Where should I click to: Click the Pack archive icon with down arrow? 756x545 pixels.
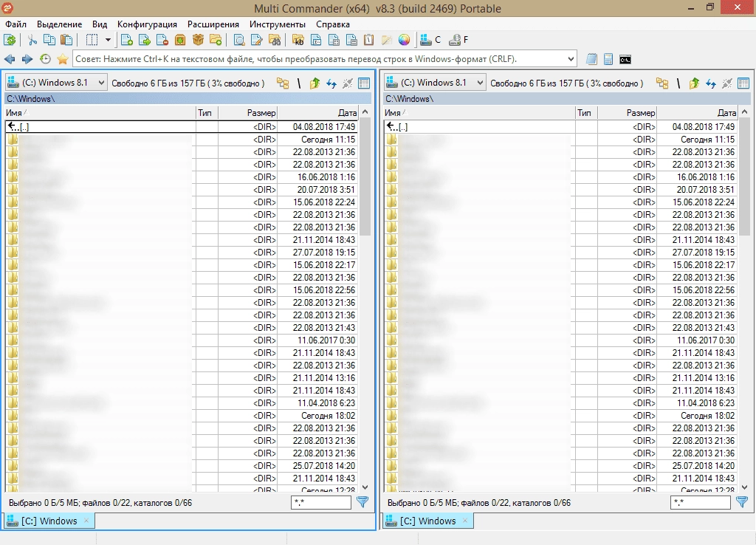[180, 40]
